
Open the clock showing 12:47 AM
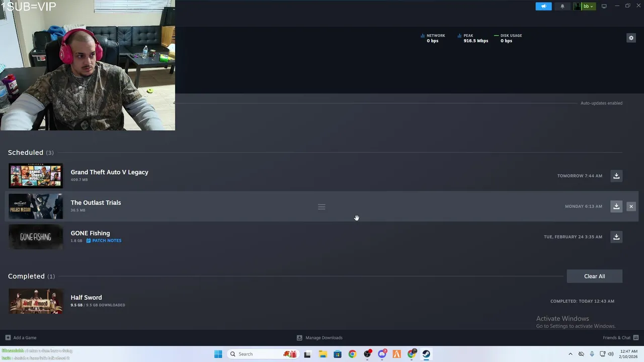tap(629, 354)
